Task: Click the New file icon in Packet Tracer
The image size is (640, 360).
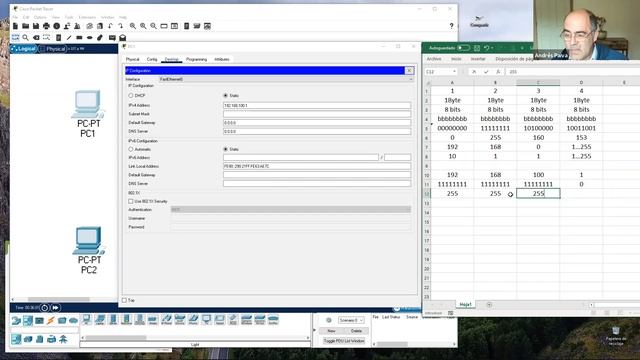Action: [x=15, y=26]
